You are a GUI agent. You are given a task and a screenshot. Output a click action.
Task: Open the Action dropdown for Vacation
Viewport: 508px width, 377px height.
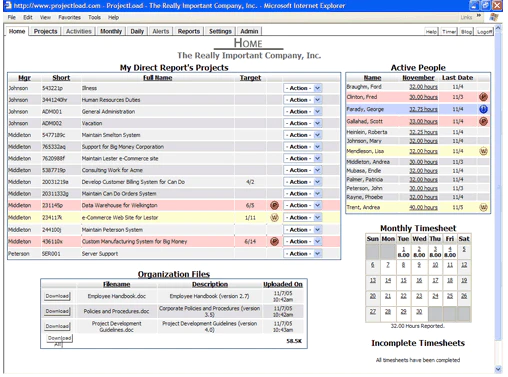[303, 123]
